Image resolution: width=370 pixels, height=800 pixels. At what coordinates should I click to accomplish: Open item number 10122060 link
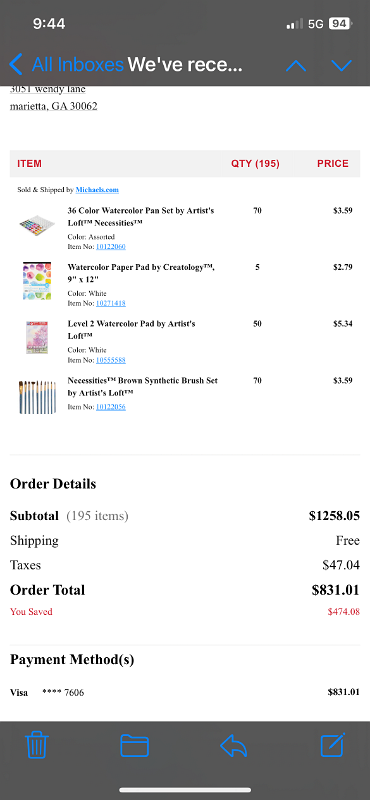[111, 247]
